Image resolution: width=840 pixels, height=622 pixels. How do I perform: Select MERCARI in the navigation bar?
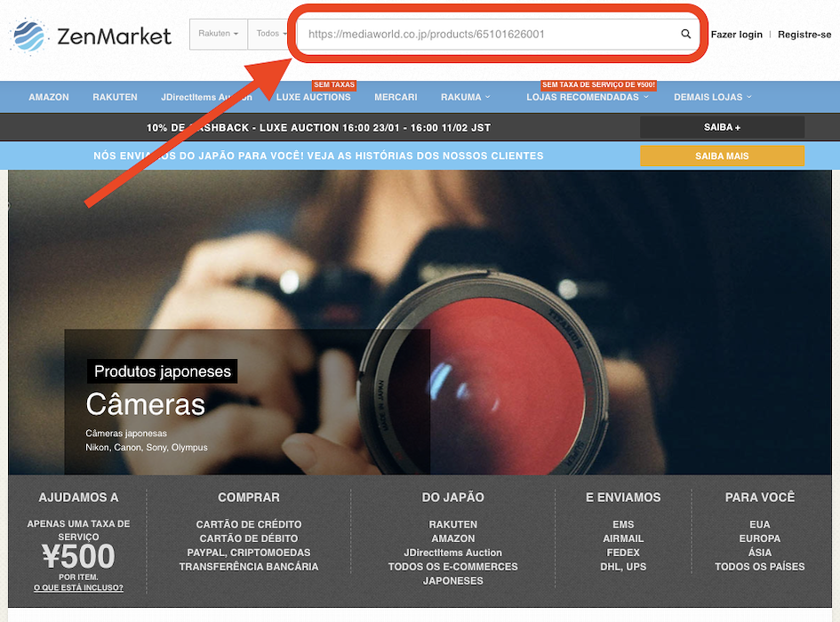click(396, 97)
